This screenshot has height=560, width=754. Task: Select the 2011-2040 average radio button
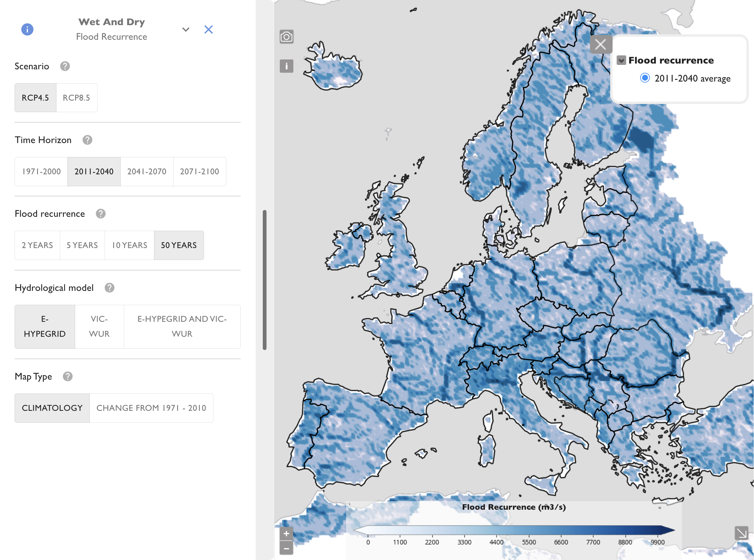pyautogui.click(x=645, y=78)
